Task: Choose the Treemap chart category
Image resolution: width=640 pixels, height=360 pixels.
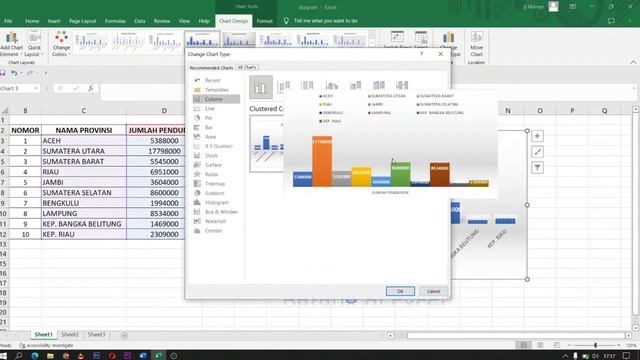Action: click(215, 184)
